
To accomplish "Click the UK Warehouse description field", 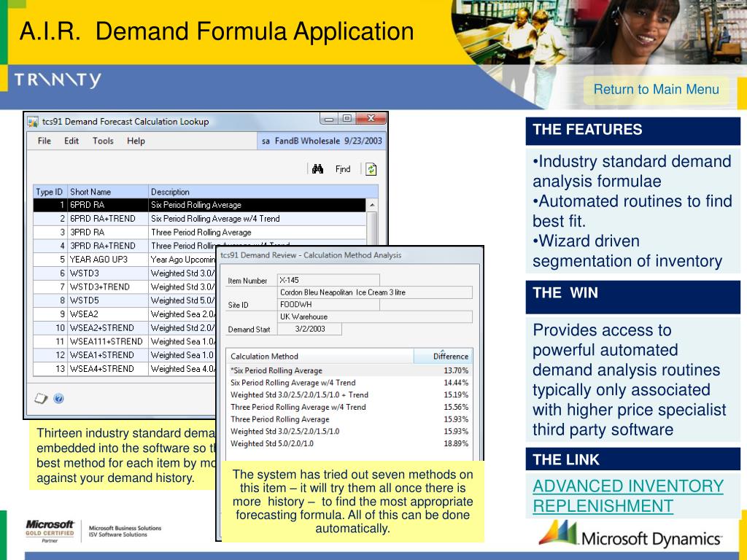I will (x=374, y=316).
